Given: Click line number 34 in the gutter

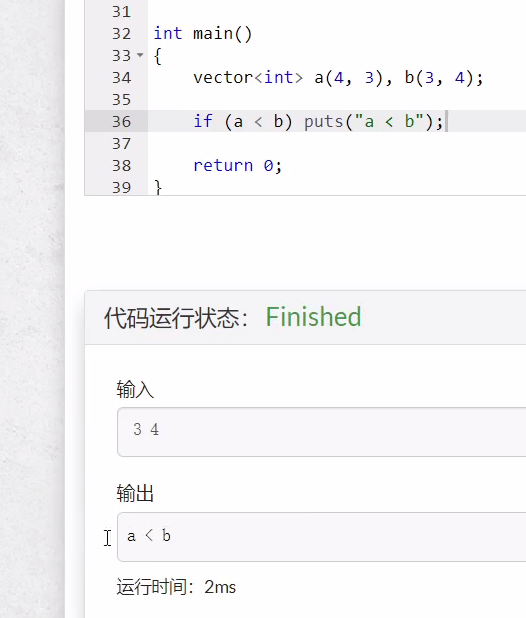Looking at the screenshot, I should click(x=121, y=78).
